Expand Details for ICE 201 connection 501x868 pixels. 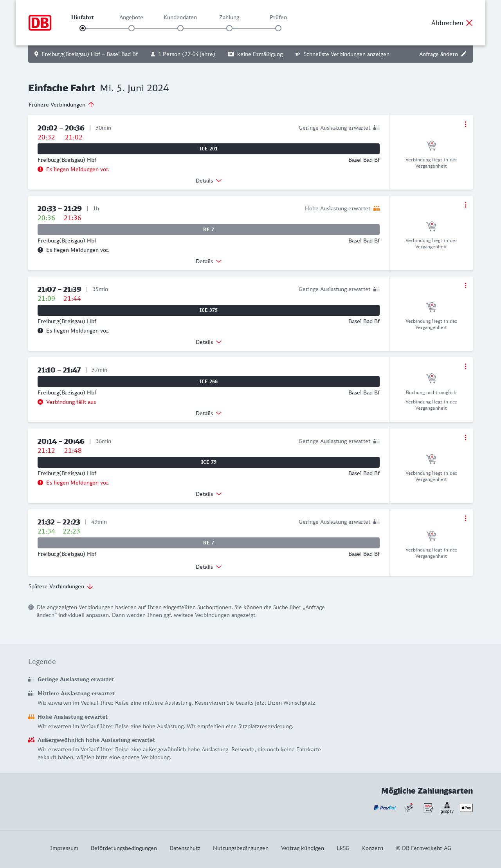[209, 181]
